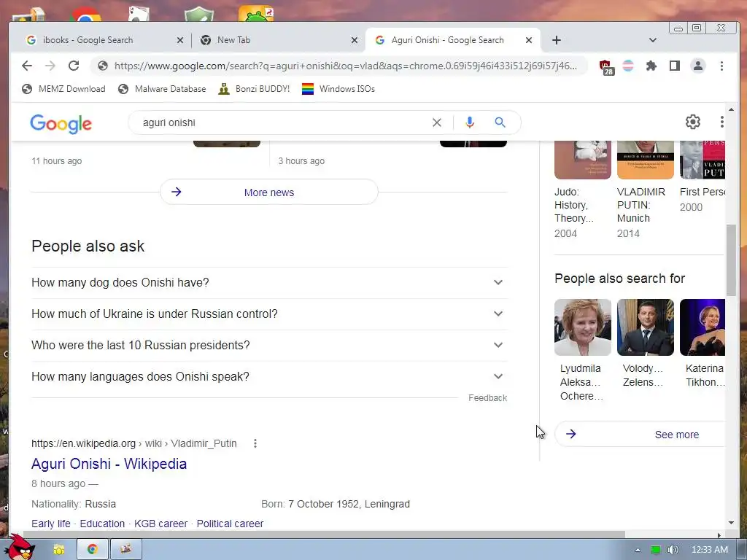Open First Person book thumbnail
This screenshot has height=560, width=747.
click(703, 160)
